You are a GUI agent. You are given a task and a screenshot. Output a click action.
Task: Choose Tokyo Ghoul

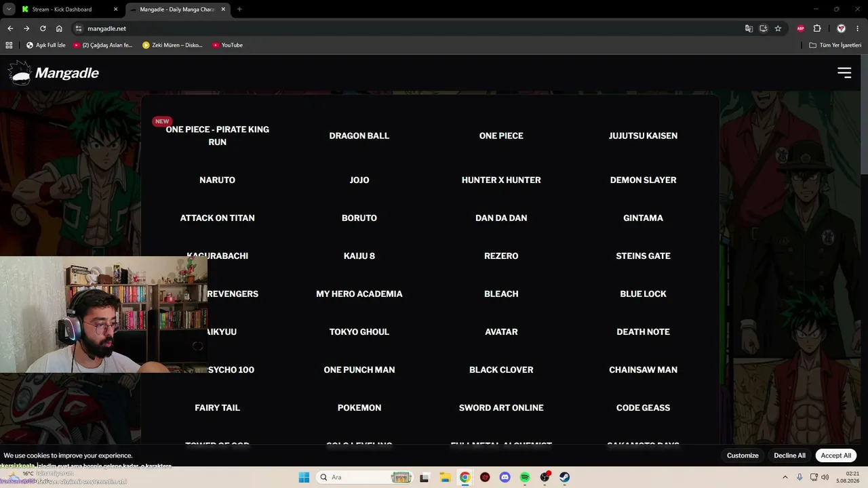pos(359,332)
